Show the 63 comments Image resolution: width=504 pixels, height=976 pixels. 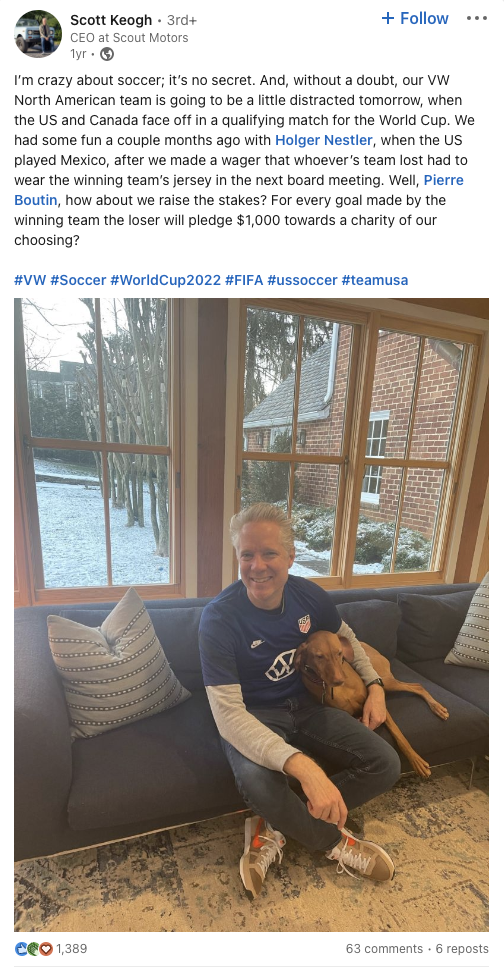coord(384,949)
